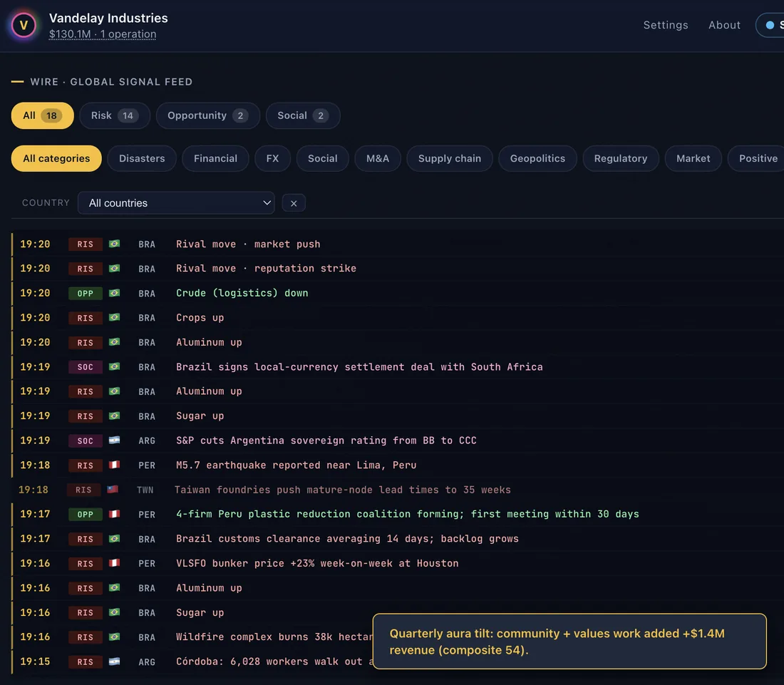Select the Supply chain category tab

pos(450,158)
